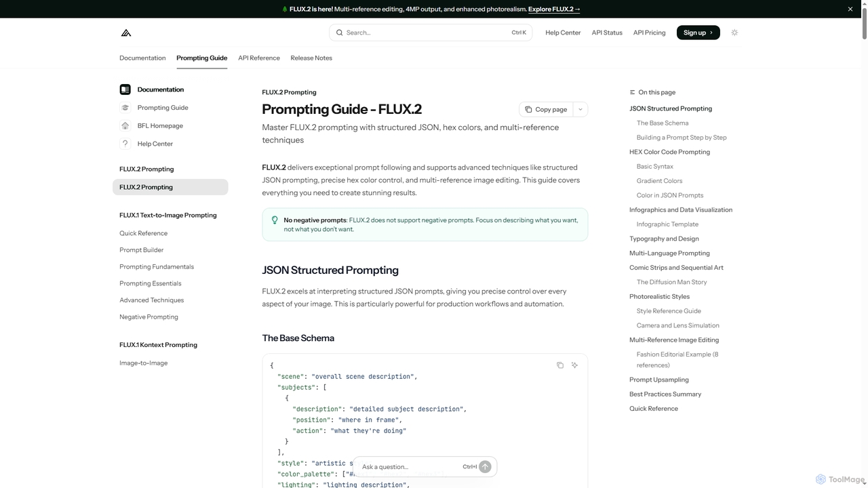868x488 pixels.
Task: Click the lightbulb icon in callout
Action: 275,220
